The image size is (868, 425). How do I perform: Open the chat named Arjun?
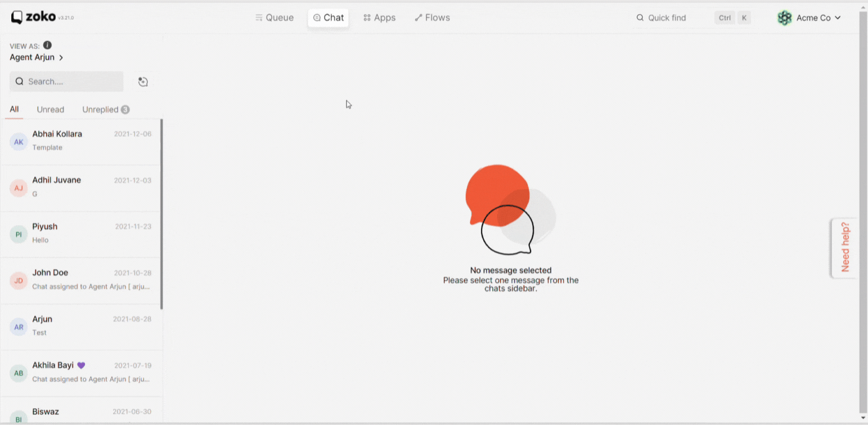click(x=80, y=326)
